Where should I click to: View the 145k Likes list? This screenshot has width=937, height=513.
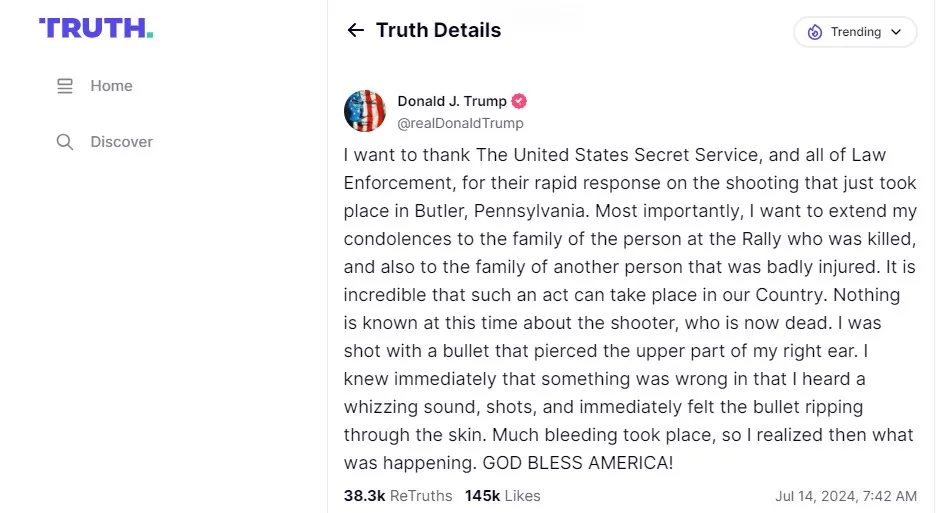pos(502,495)
